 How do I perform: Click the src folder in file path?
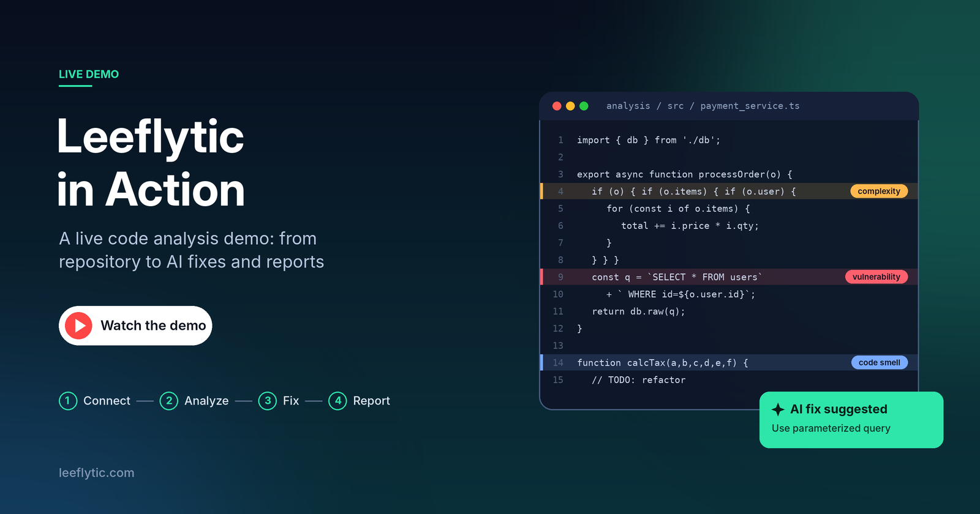[x=676, y=106]
